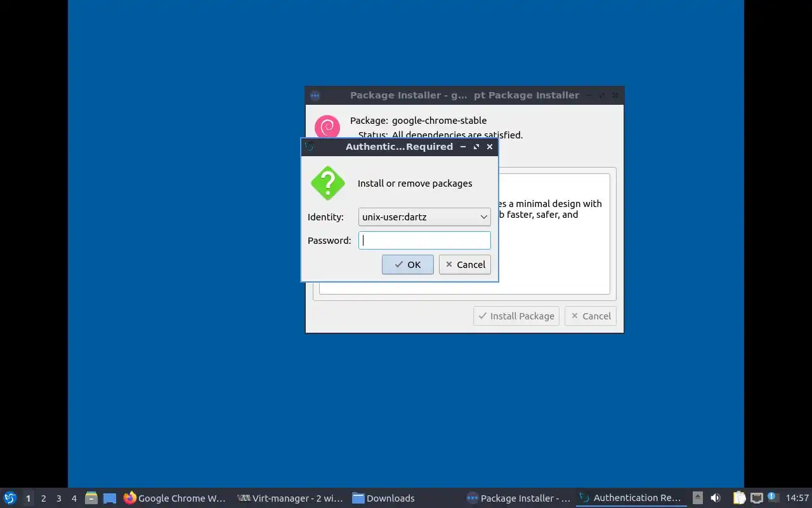This screenshot has width=812, height=508.
Task: Cancel the authentication dialog
Action: click(465, 265)
